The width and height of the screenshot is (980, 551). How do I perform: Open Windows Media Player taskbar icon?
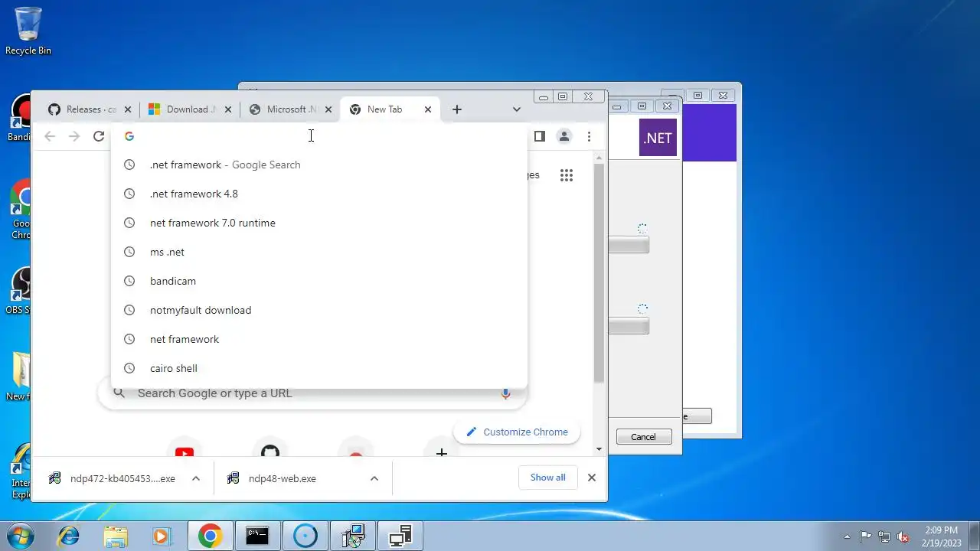(163, 536)
